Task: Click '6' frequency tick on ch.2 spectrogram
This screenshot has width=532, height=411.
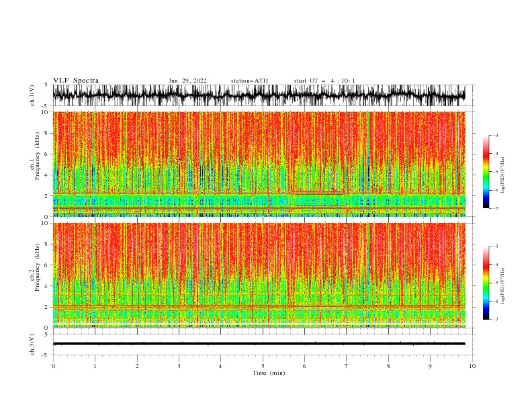Action: click(x=48, y=265)
